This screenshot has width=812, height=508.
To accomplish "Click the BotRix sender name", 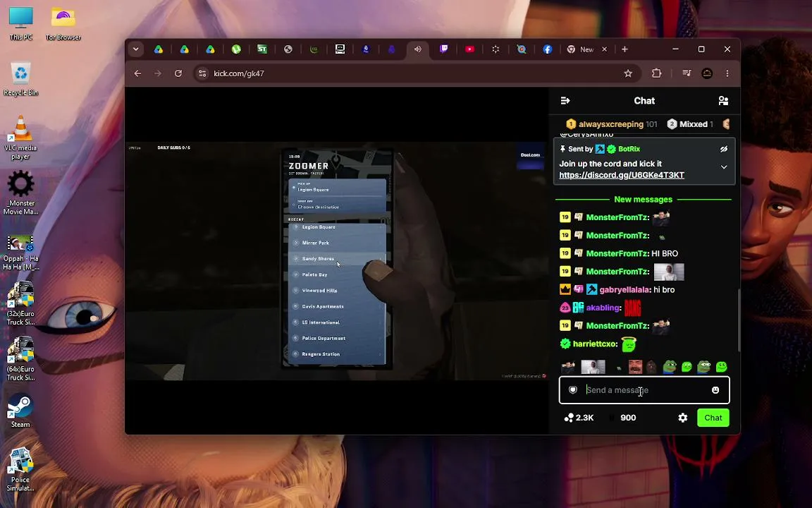I will point(629,149).
